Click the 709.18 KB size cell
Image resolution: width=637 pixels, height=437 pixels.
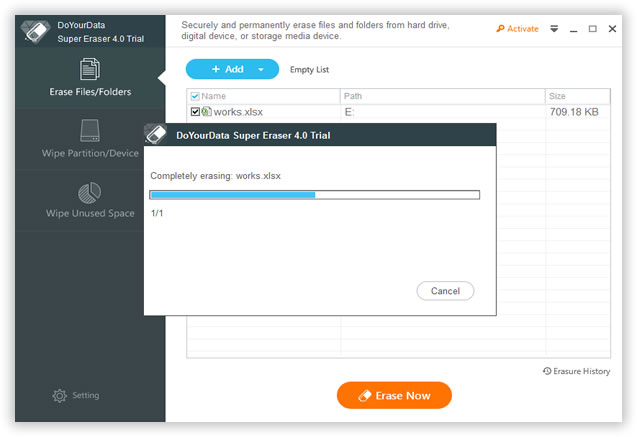pyautogui.click(x=574, y=112)
